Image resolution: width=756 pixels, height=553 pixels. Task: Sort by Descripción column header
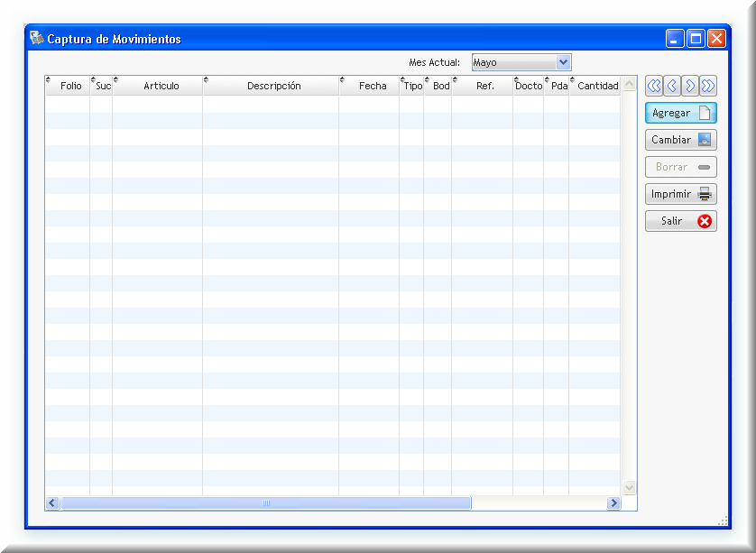click(x=271, y=86)
